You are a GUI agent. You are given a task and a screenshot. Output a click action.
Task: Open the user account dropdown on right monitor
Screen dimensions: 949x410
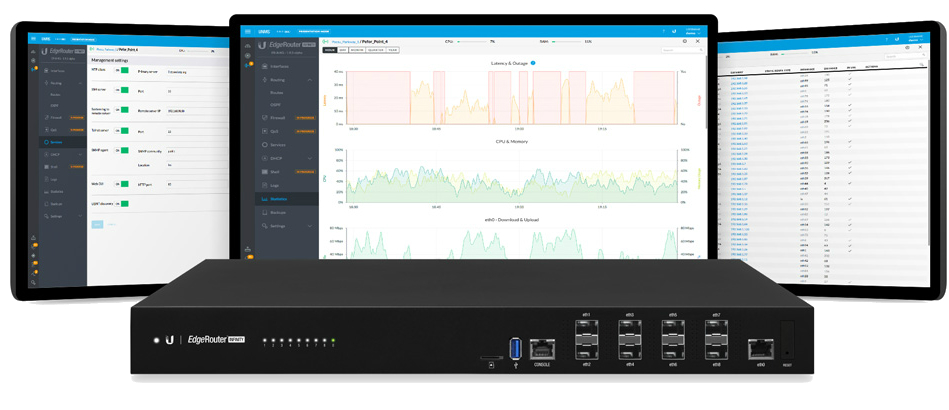915,38
